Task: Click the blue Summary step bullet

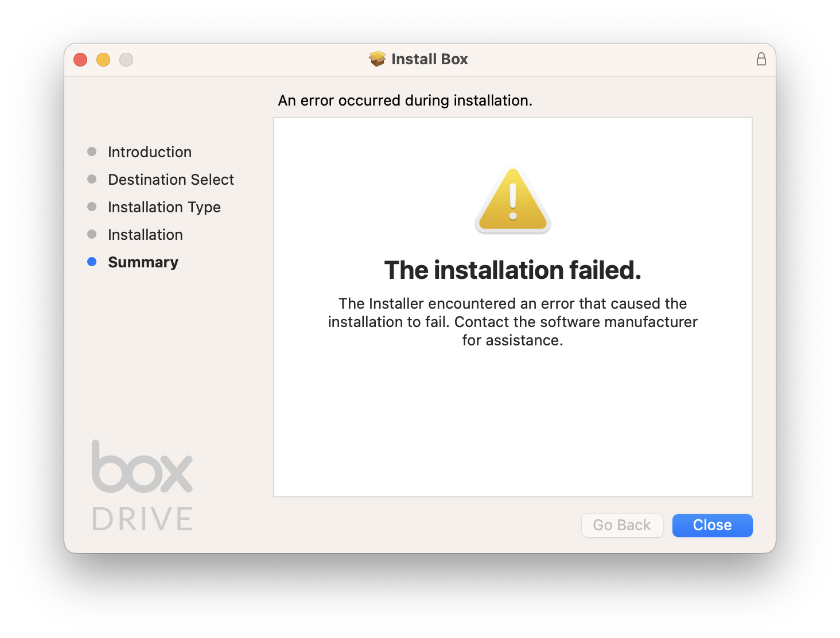Action: [x=92, y=262]
